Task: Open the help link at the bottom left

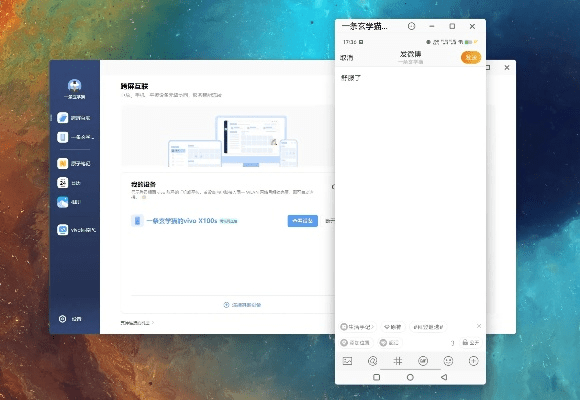Action: click(137, 323)
